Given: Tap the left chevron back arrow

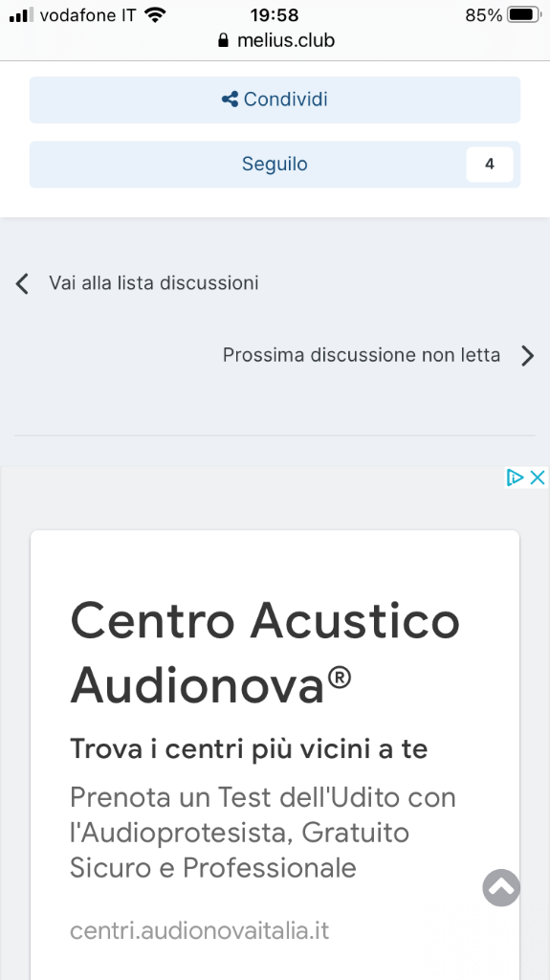Looking at the screenshot, I should (x=23, y=283).
